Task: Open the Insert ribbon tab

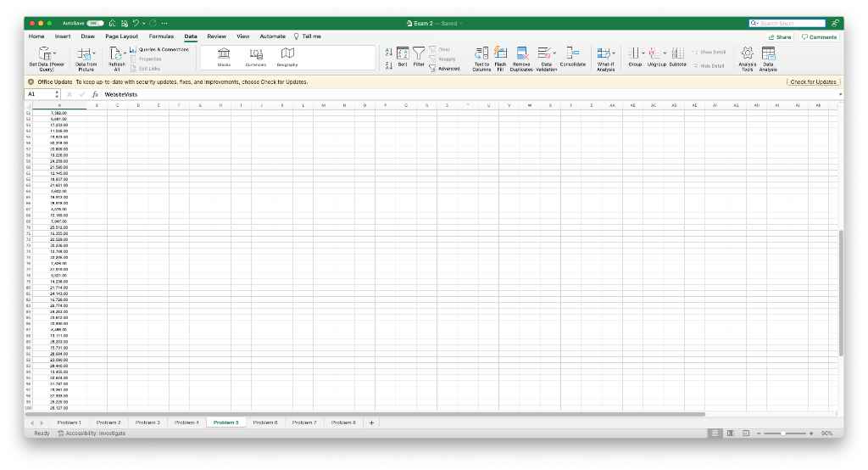Action: tap(63, 36)
